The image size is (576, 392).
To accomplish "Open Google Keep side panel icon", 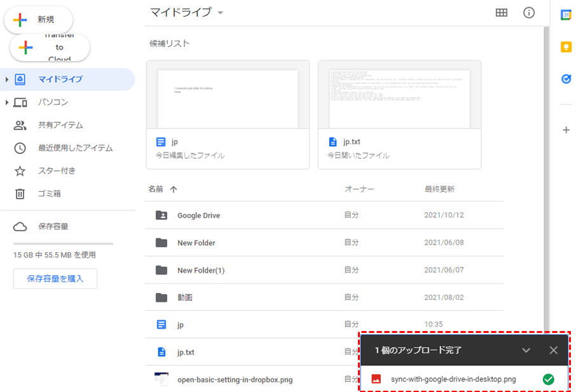I will 566,47.
